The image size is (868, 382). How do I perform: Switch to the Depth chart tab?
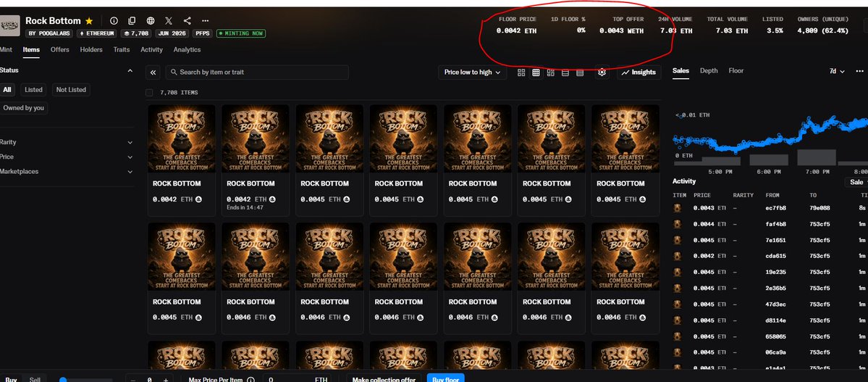[709, 71]
